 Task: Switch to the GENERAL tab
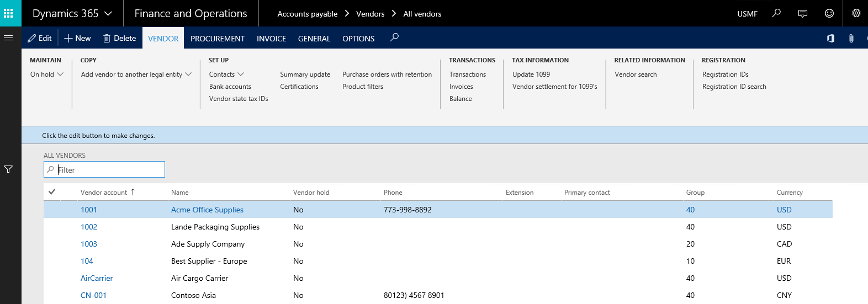[x=314, y=39]
